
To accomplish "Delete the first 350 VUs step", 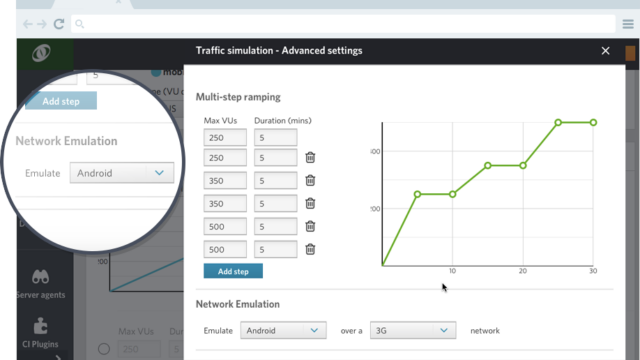I will (310, 180).
